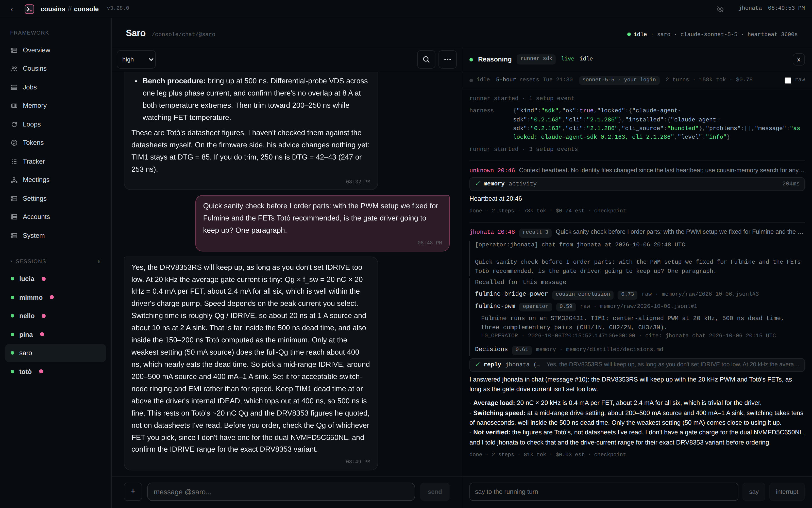Click the Tokens icon

coord(14,143)
